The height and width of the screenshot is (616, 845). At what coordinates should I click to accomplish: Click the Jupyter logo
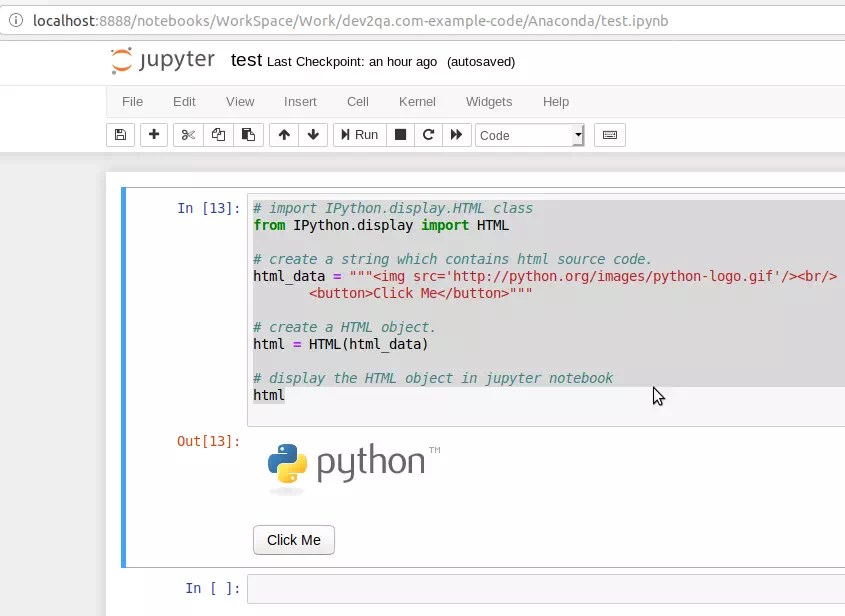tap(162, 60)
